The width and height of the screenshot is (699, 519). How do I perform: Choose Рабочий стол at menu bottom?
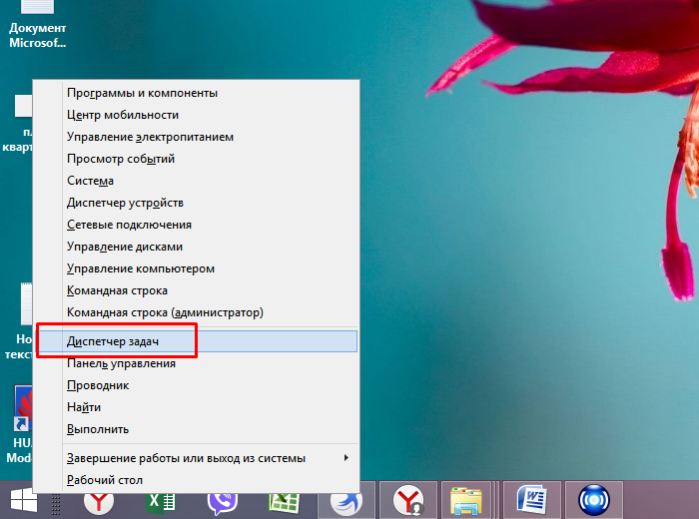tap(196, 480)
